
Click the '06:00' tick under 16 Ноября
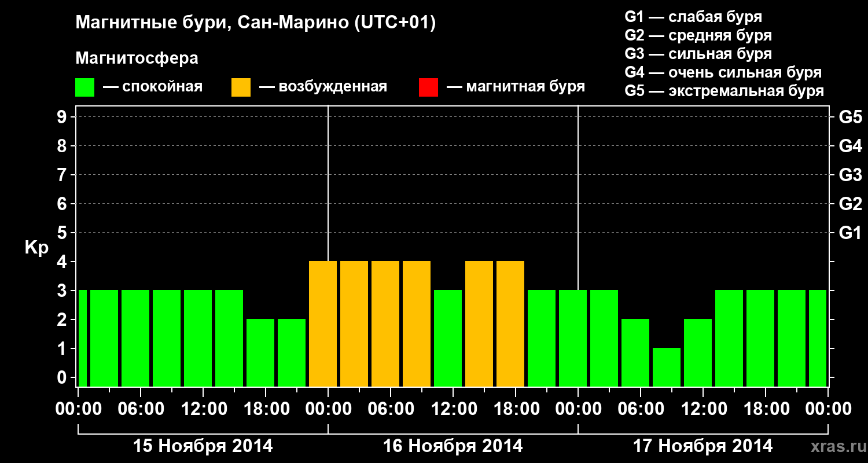pyautogui.click(x=391, y=409)
